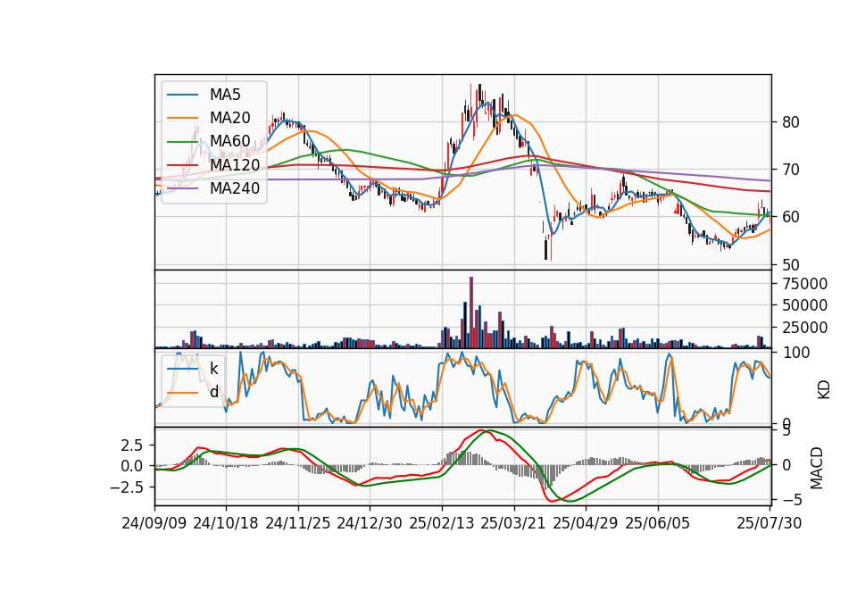Click the MA20 legend label
The image size is (857, 616).
[229, 118]
